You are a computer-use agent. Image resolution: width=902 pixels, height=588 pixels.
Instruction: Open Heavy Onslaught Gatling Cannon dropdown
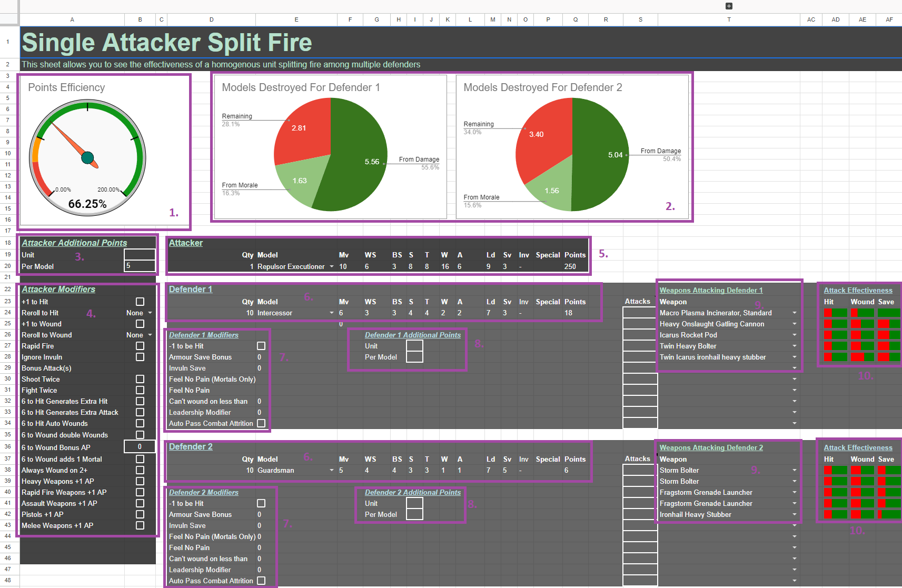pos(795,324)
